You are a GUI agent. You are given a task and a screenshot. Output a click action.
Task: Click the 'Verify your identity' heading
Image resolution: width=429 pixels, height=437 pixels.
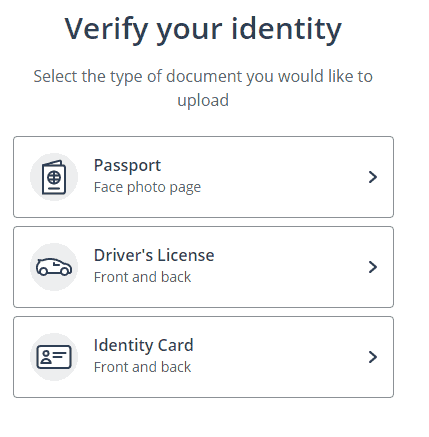tap(203, 29)
